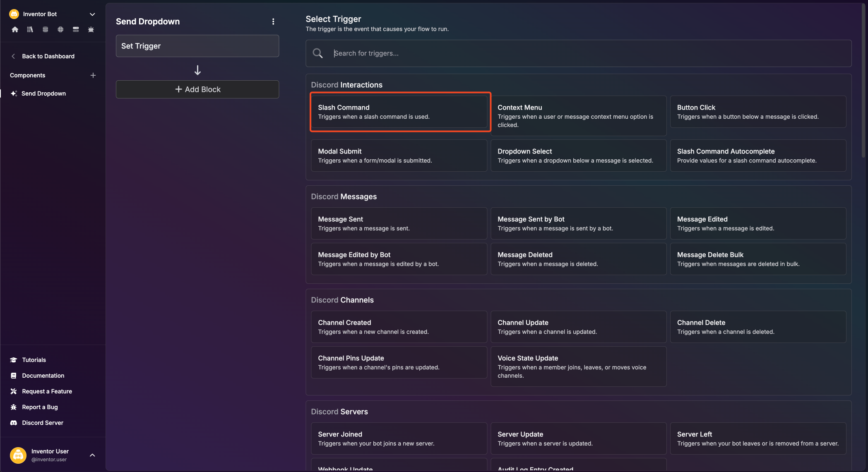The width and height of the screenshot is (868, 472).
Task: Open the database icon in sidebar
Action: [x=46, y=29]
